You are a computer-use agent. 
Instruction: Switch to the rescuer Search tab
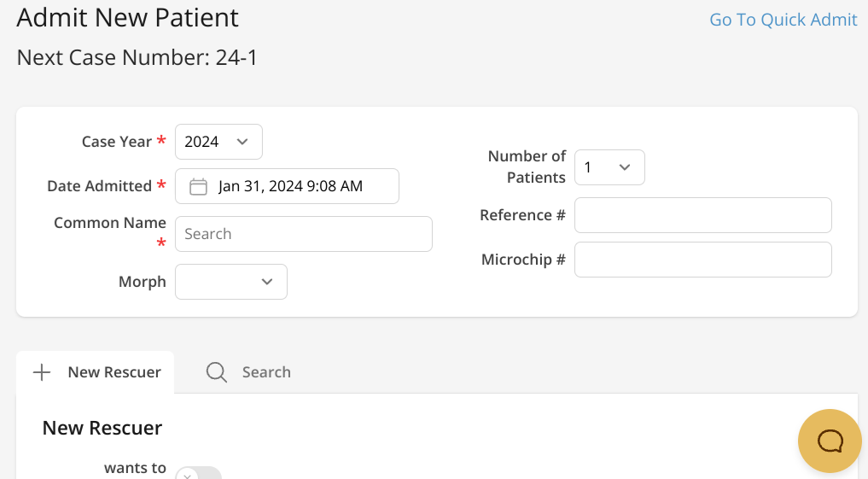click(249, 372)
